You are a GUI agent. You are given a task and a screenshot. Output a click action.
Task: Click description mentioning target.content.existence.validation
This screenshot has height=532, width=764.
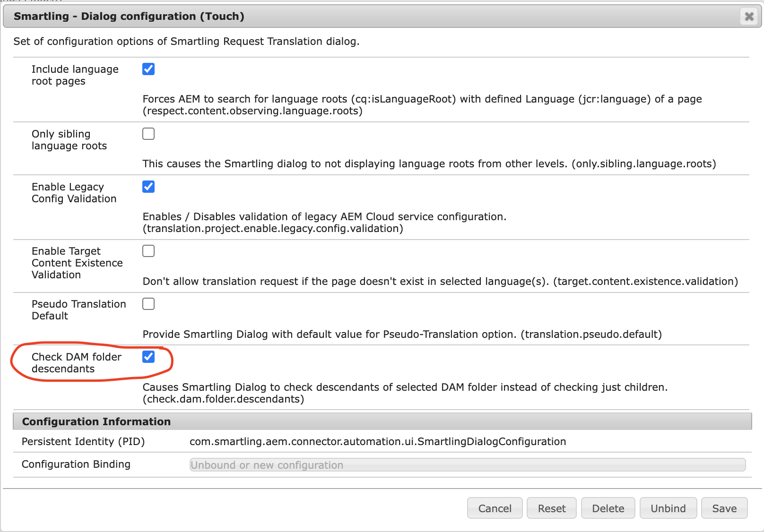pyautogui.click(x=441, y=281)
